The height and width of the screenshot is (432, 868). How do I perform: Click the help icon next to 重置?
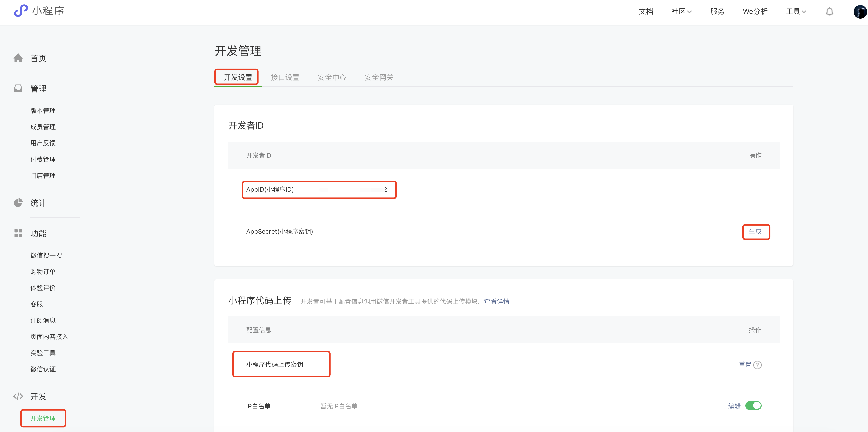coord(757,365)
